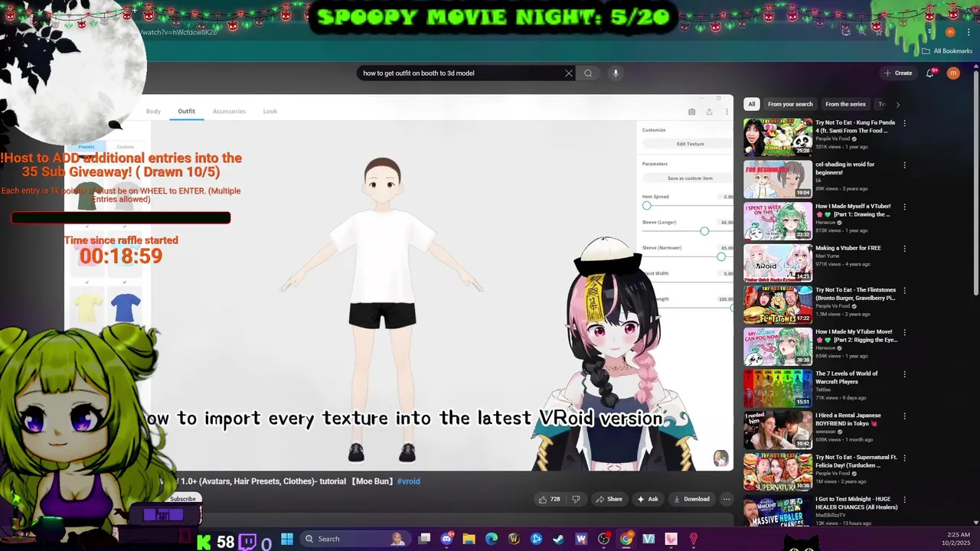Screen dimensions: 980x551
Task: Adjust the Hem Spread slider handle
Action: pos(646,205)
